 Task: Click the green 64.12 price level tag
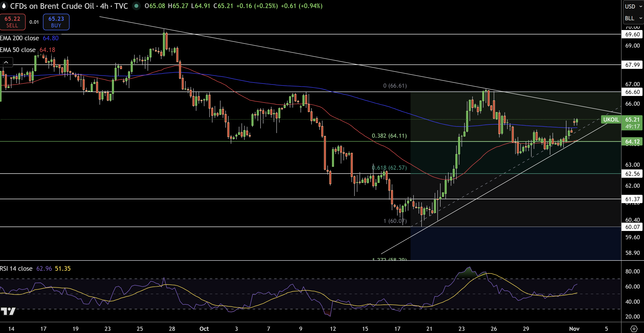click(632, 141)
